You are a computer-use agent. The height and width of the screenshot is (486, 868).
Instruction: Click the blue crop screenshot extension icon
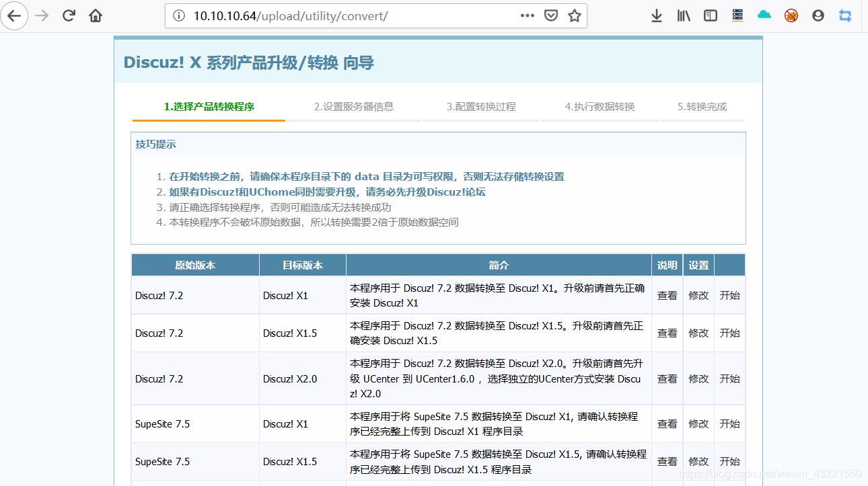coord(845,15)
